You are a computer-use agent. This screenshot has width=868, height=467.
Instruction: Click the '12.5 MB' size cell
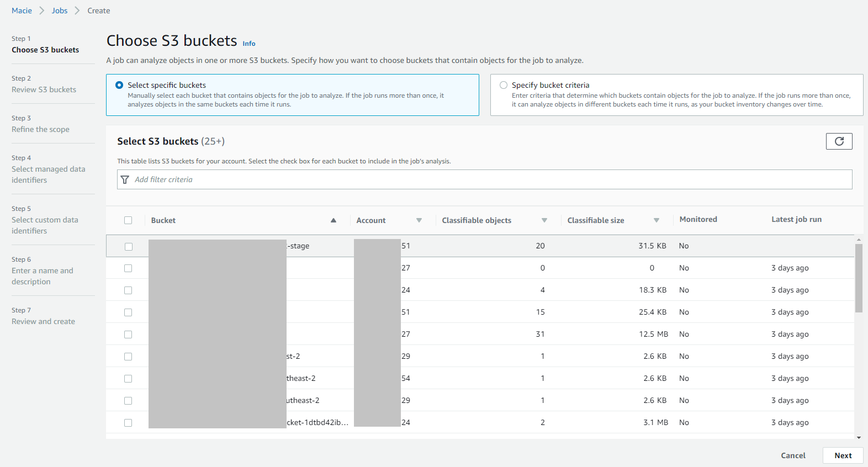tap(654, 334)
